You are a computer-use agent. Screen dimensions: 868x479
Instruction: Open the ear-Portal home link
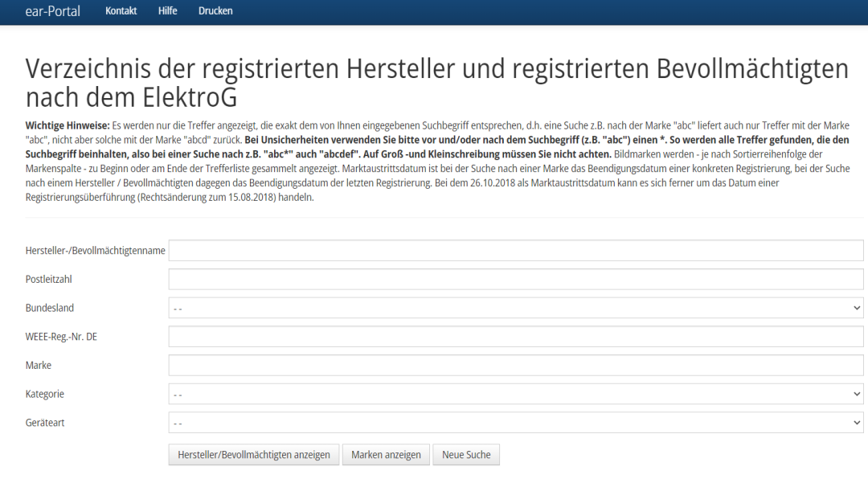click(52, 11)
